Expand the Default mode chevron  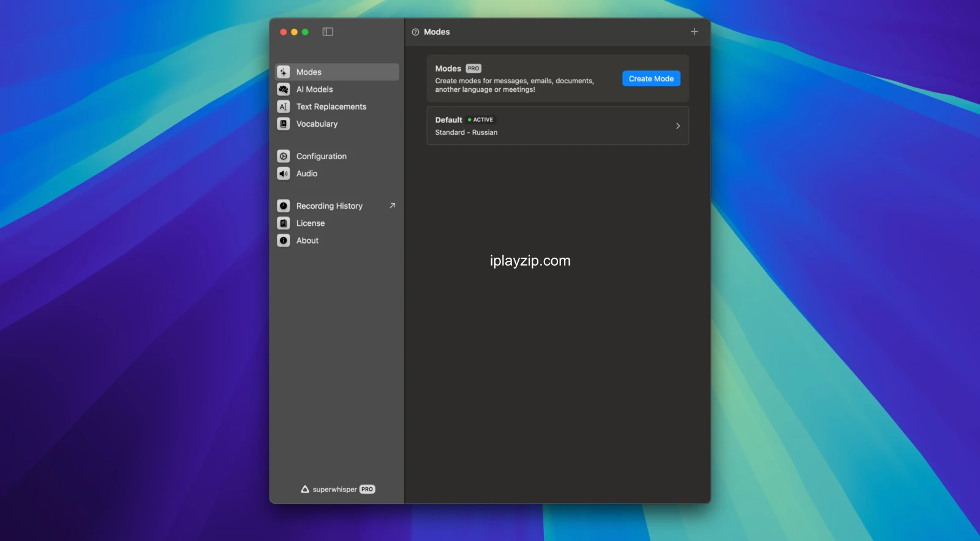(x=677, y=125)
